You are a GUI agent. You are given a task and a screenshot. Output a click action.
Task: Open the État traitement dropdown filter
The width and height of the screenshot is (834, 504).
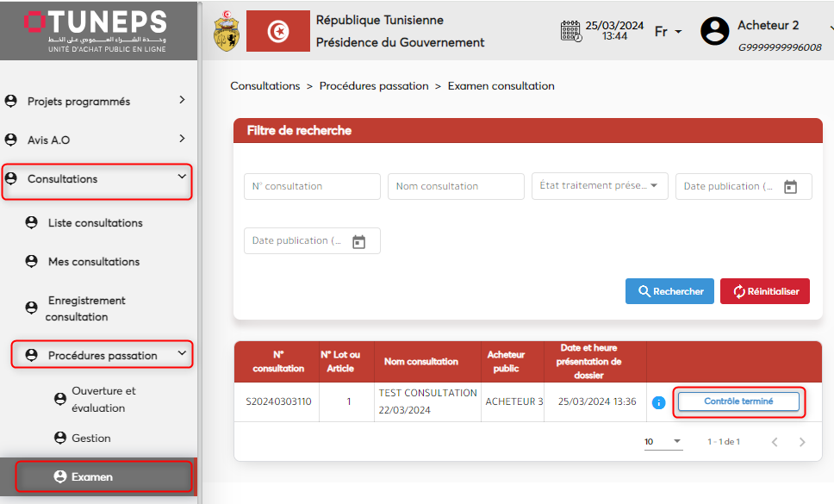coord(600,186)
